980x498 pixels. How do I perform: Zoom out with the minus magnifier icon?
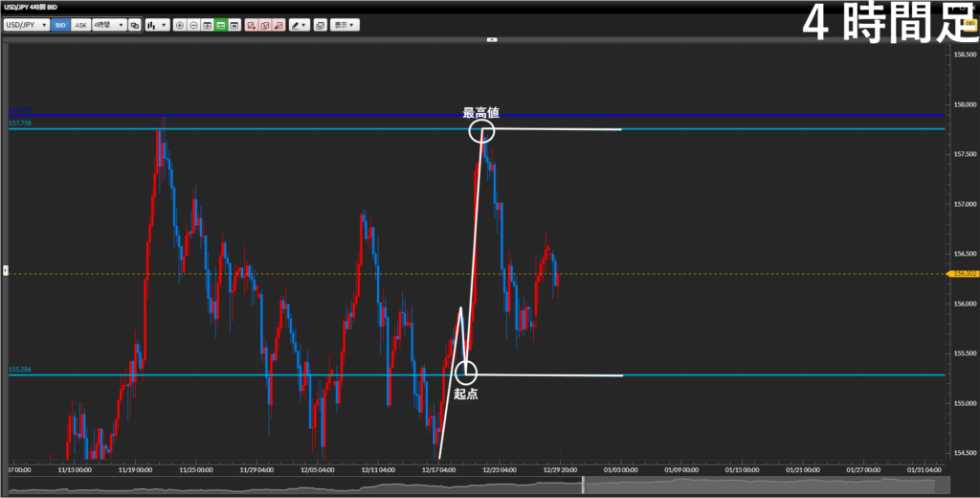point(193,25)
